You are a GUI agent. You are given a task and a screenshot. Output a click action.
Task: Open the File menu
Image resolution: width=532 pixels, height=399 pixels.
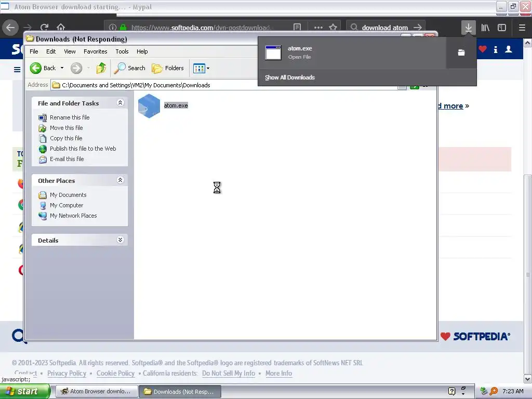34,51
